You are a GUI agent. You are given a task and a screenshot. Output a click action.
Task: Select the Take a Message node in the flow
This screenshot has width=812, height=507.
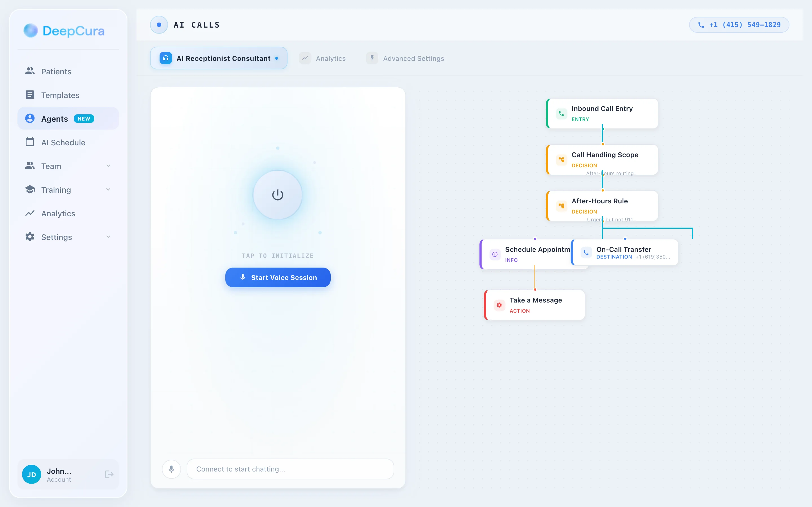pos(534,304)
